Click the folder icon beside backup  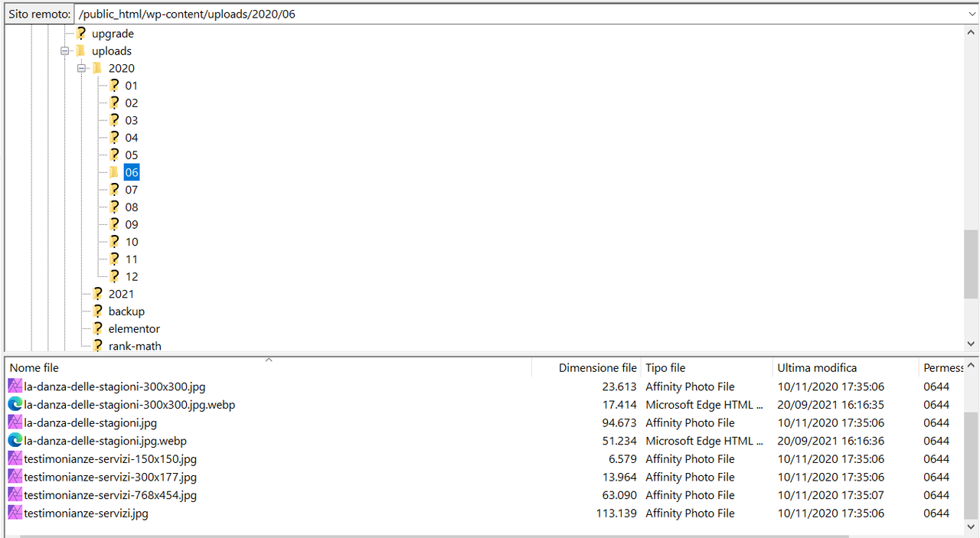pos(97,311)
